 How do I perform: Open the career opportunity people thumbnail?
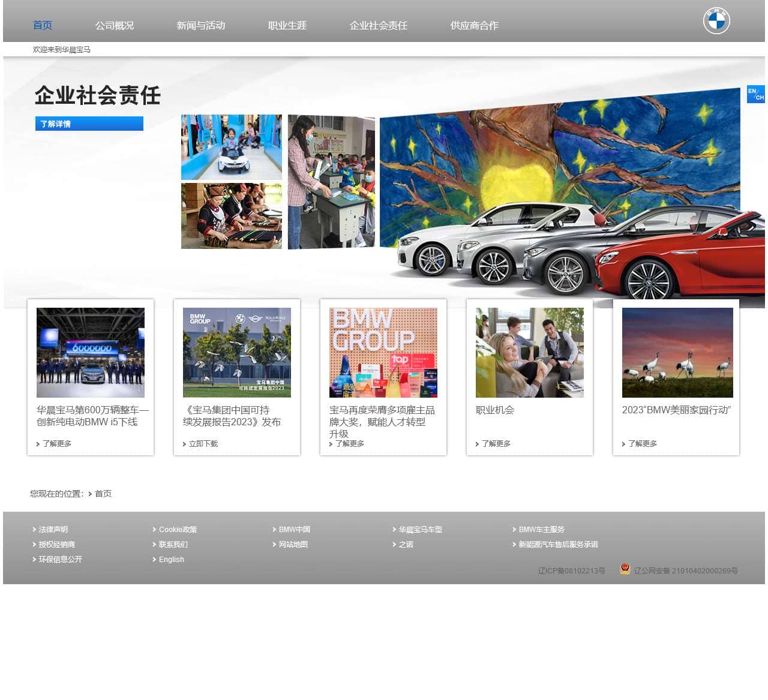530,353
